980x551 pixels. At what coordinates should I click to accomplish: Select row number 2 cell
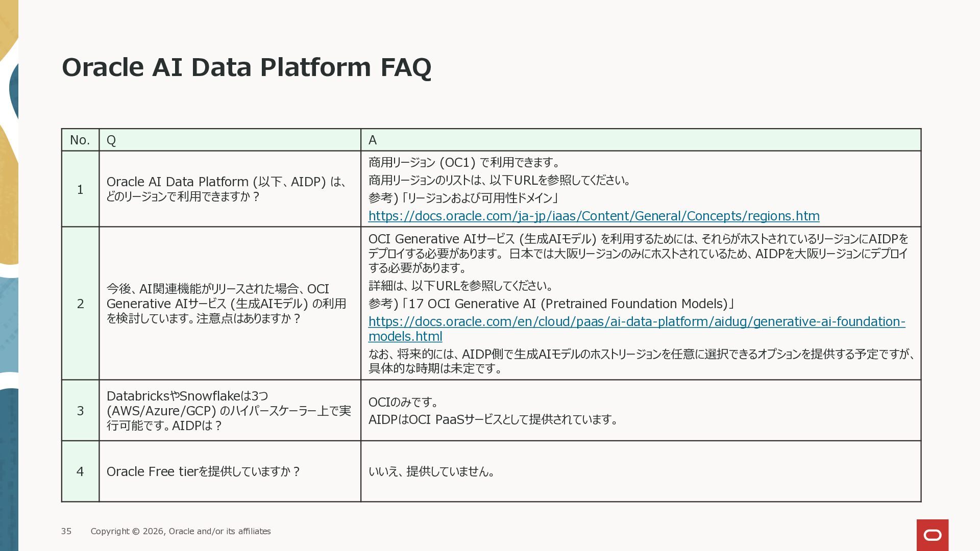tap(80, 304)
